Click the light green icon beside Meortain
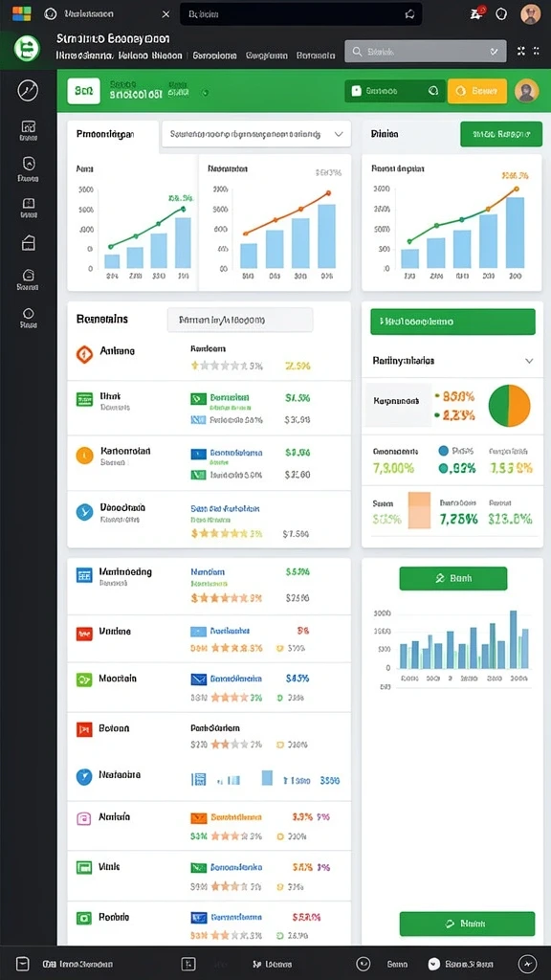This screenshot has width=551, height=980. click(x=84, y=679)
